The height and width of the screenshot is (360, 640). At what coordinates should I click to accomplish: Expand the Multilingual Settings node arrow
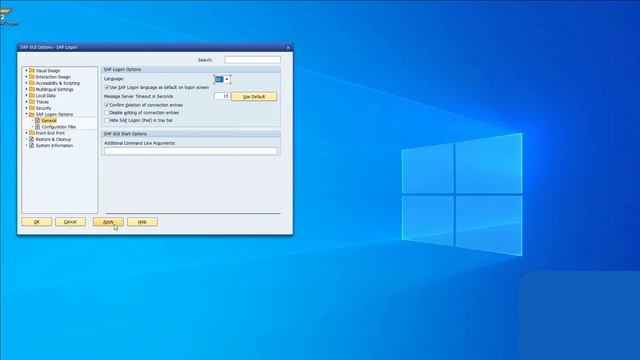coord(27,89)
